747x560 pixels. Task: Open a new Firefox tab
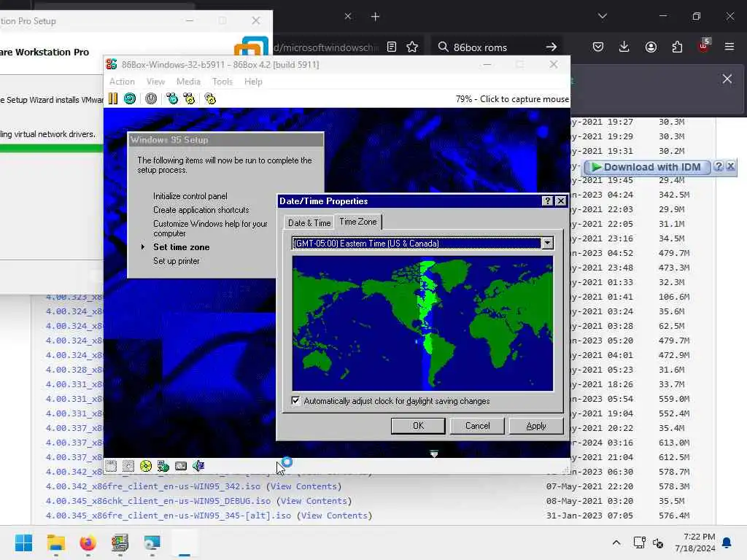(376, 17)
